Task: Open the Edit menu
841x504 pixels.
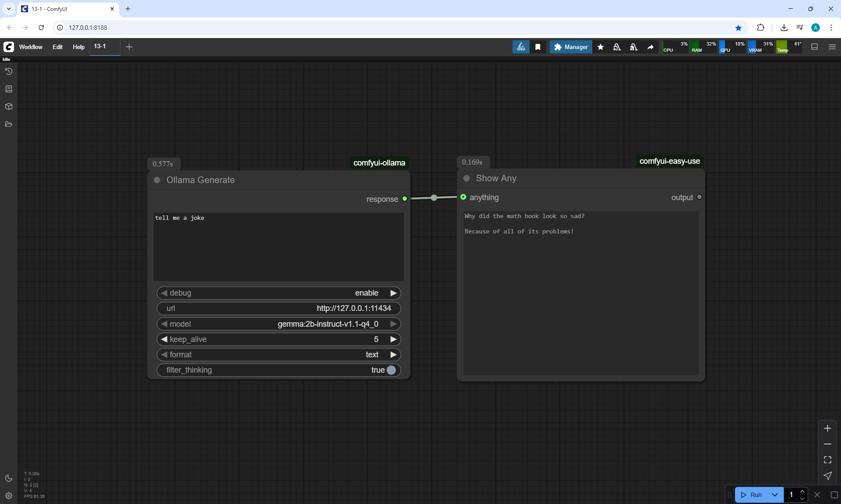Action: (57, 47)
